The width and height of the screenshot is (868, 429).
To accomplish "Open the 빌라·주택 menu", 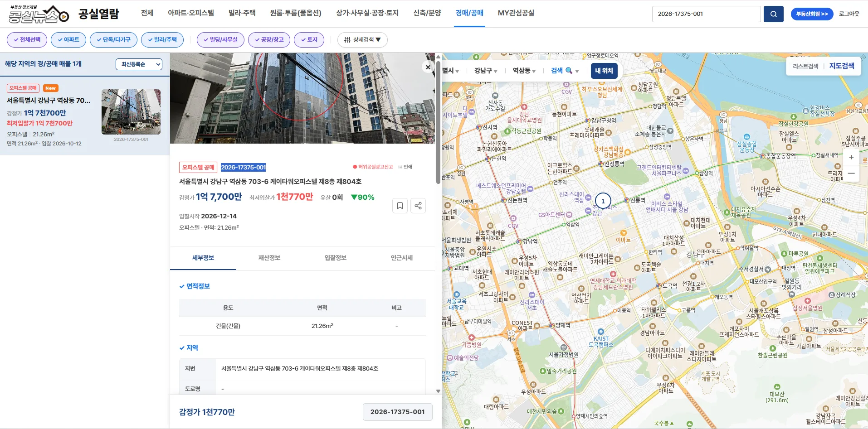I will click(242, 13).
